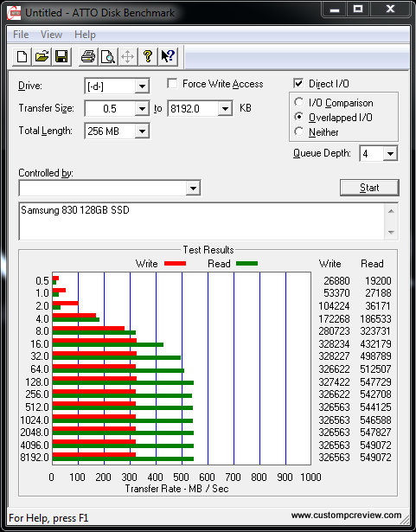Click read value 547729
416x532 pixels.
click(x=375, y=382)
